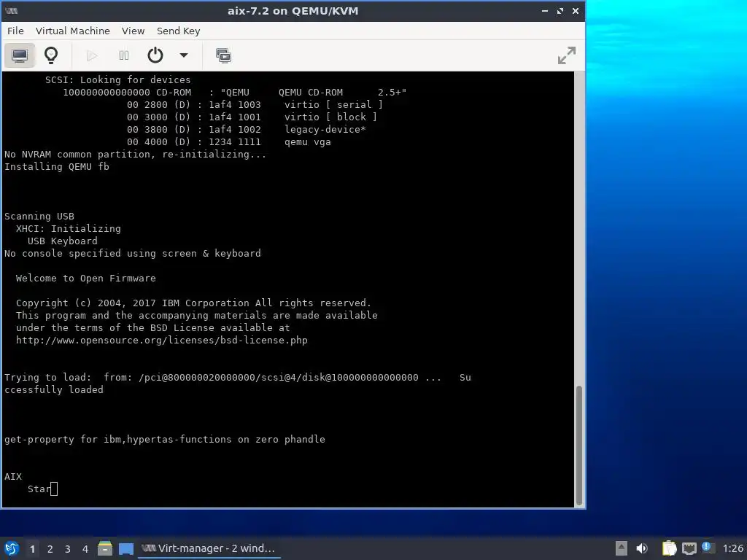
Task: Click inside the VM console display
Action: [x=288, y=289]
